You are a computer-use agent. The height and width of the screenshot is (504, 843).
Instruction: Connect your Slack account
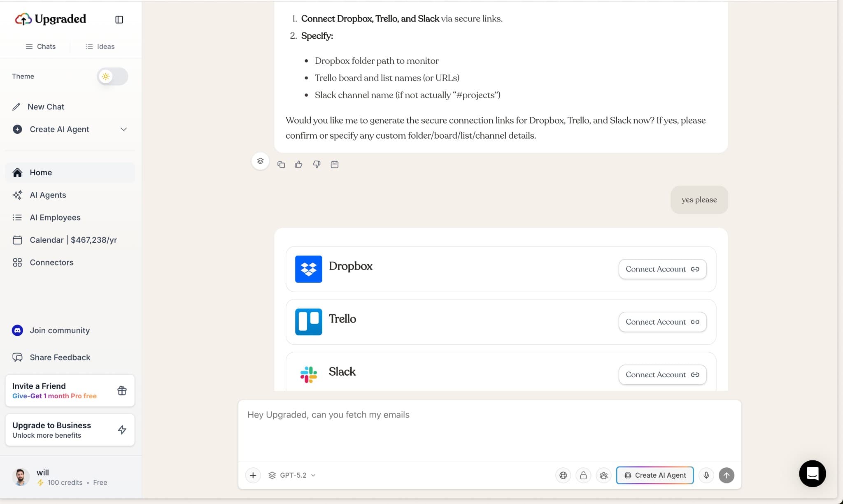click(x=662, y=374)
